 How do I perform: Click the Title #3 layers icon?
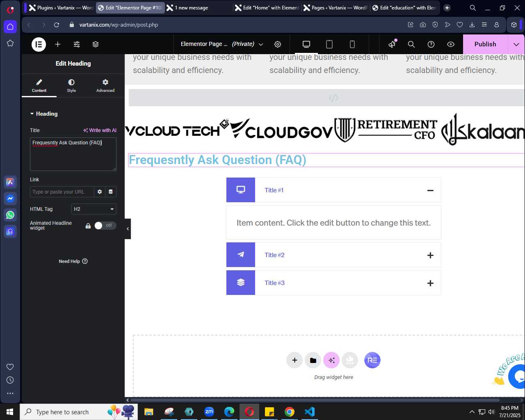(241, 283)
